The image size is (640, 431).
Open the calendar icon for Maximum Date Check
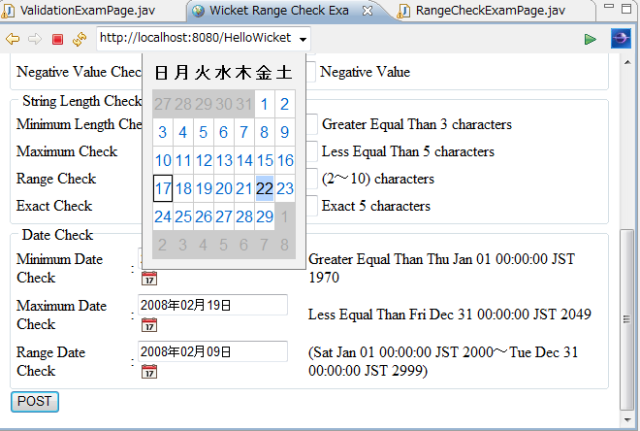[149, 325]
